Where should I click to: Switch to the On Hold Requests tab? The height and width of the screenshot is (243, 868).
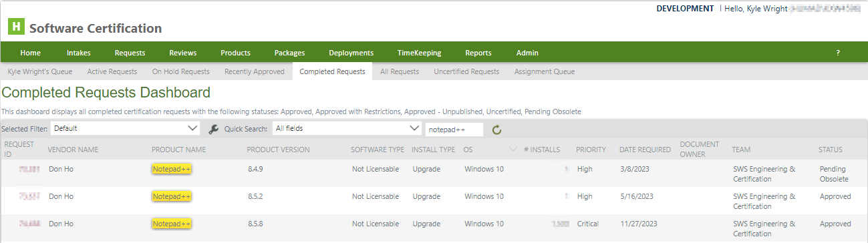coord(181,71)
